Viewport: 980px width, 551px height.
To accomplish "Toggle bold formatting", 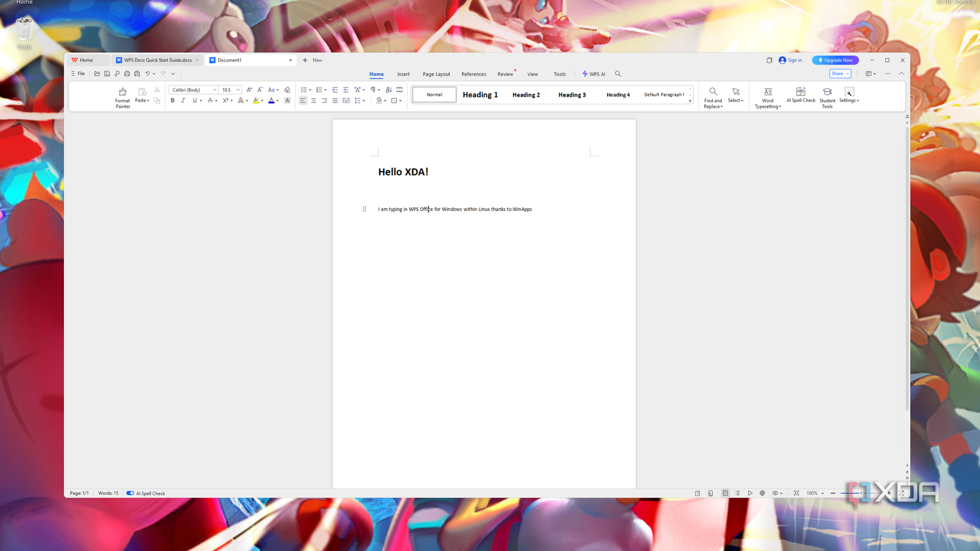I will click(172, 100).
